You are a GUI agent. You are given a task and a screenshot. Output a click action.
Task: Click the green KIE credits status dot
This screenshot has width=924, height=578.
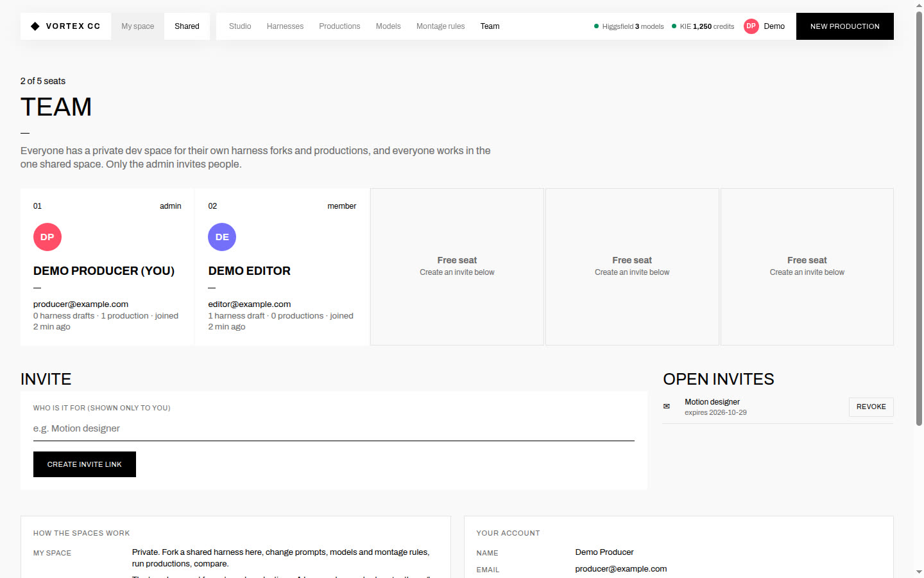pyautogui.click(x=674, y=26)
